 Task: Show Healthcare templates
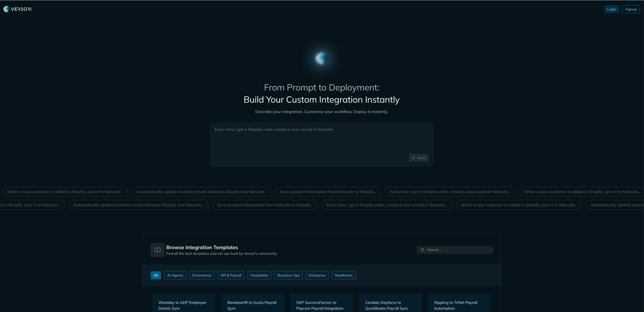pyautogui.click(x=343, y=275)
